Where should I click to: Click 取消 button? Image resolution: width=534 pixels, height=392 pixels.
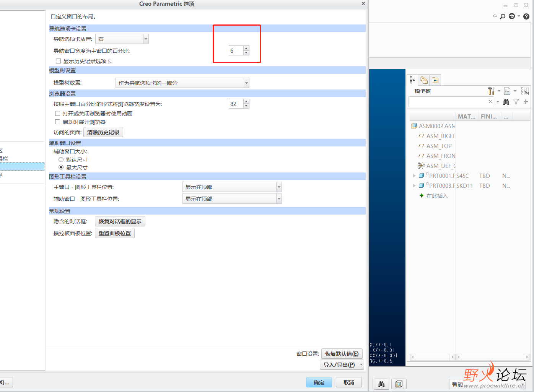point(349,382)
